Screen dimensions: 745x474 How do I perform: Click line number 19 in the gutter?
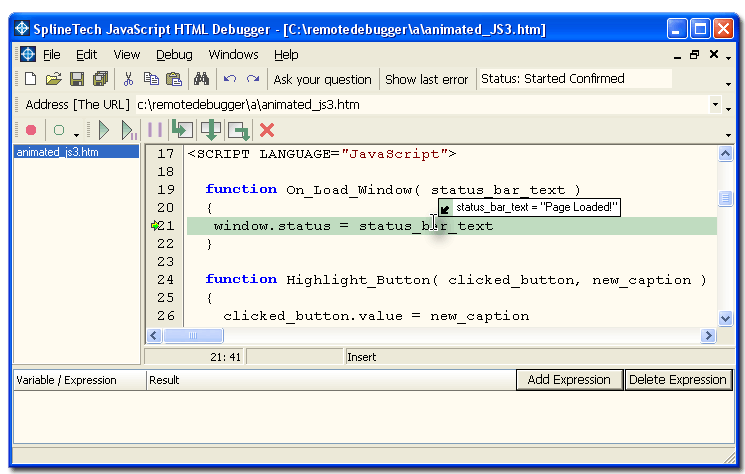pyautogui.click(x=166, y=190)
